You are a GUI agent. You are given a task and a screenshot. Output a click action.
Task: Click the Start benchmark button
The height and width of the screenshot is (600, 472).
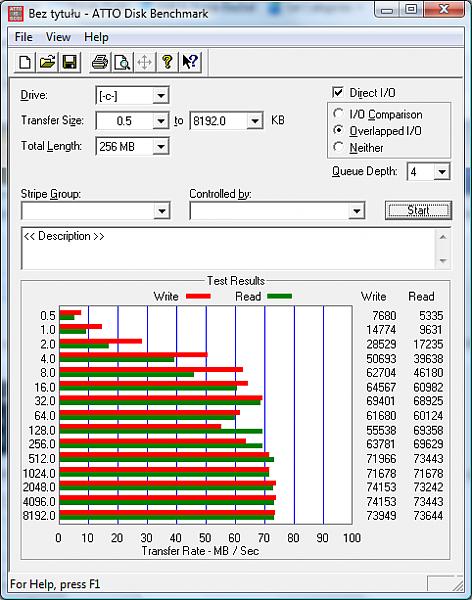point(418,210)
